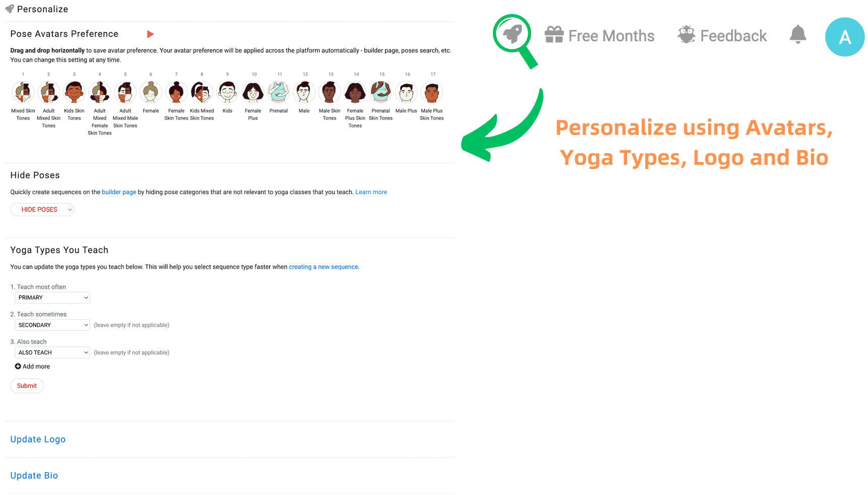868x495 pixels.
Task: Select the Female Plus avatar
Action: (253, 92)
